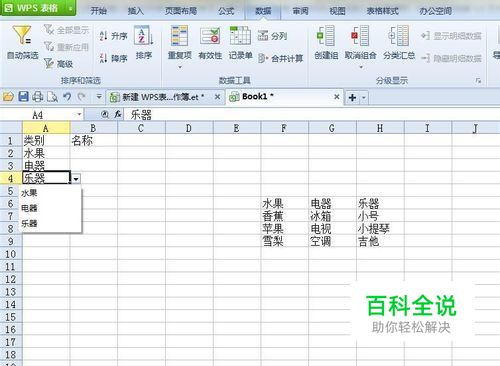
Task: Click Show All (全部显示) filter button
Action: click(x=67, y=30)
